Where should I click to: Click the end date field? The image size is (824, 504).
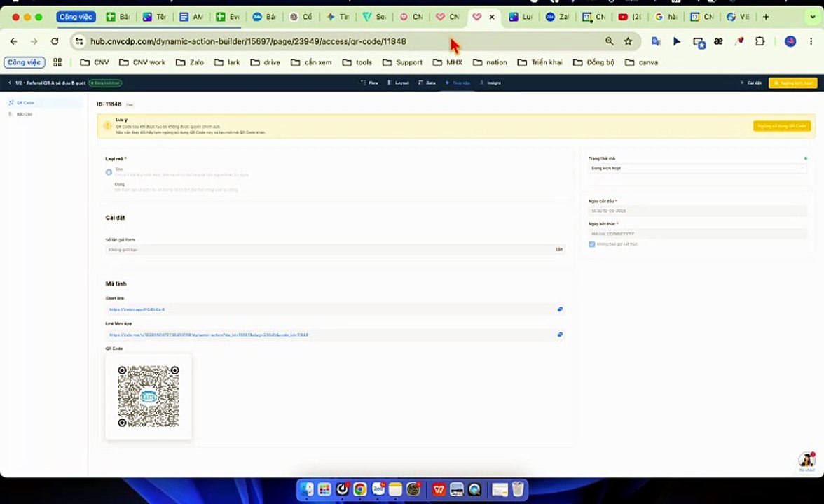pyautogui.click(x=697, y=234)
